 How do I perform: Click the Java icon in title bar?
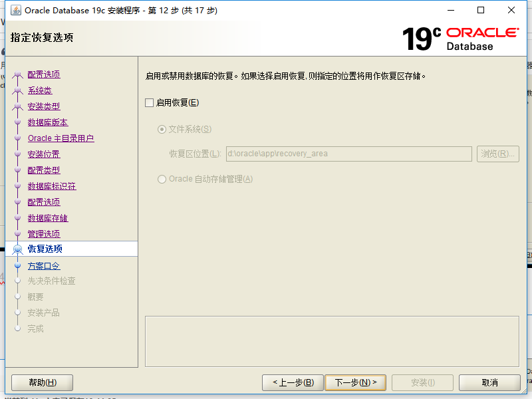point(15,10)
